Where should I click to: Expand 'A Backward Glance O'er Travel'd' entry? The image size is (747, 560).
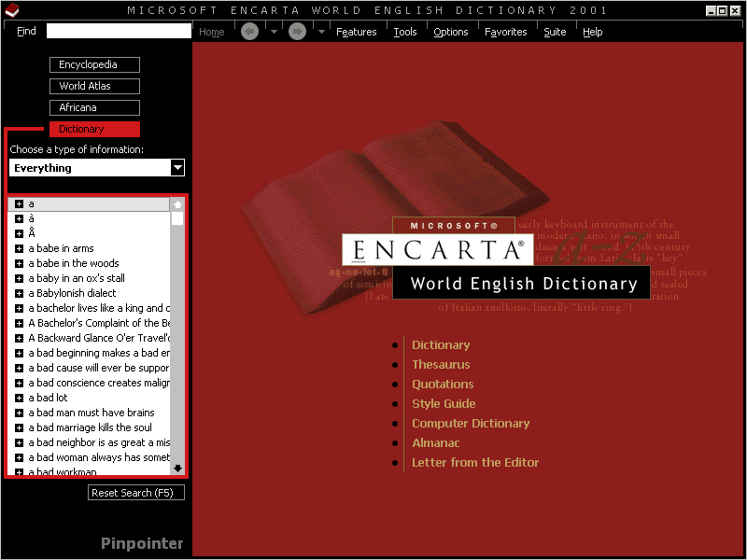click(19, 338)
